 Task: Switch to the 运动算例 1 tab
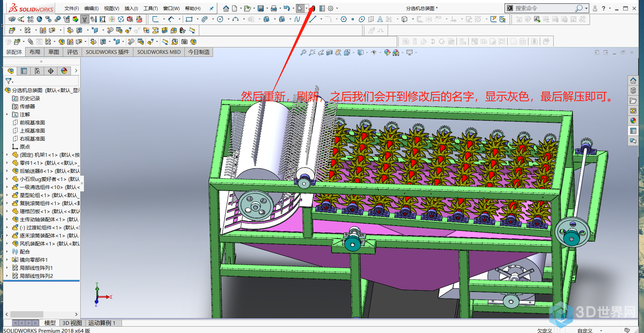102,323
